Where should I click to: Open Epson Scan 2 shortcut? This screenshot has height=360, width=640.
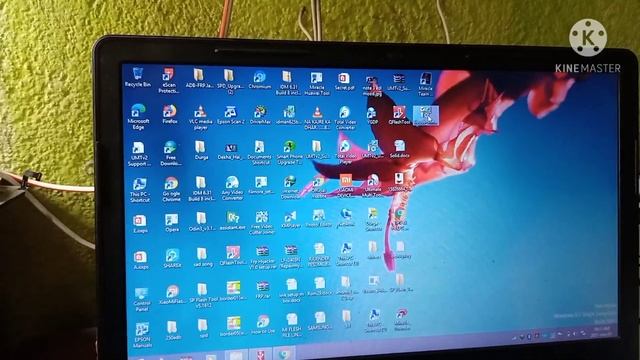pyautogui.click(x=231, y=116)
